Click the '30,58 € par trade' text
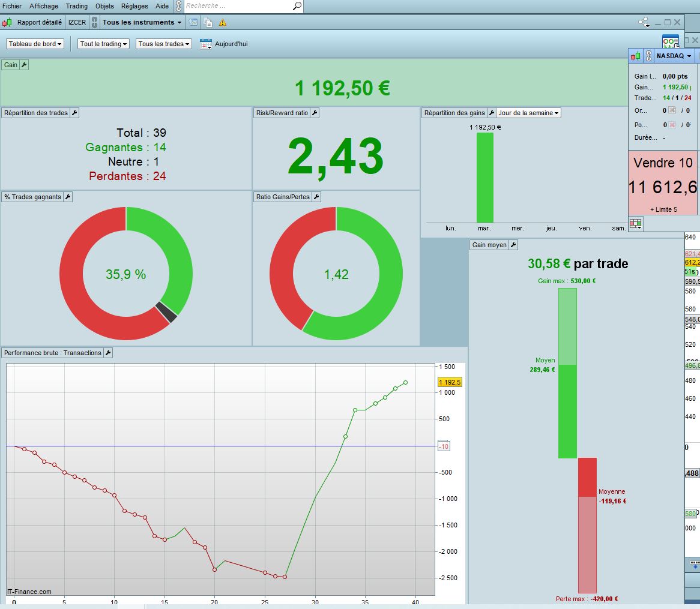This screenshot has height=609, width=700. coord(578,263)
